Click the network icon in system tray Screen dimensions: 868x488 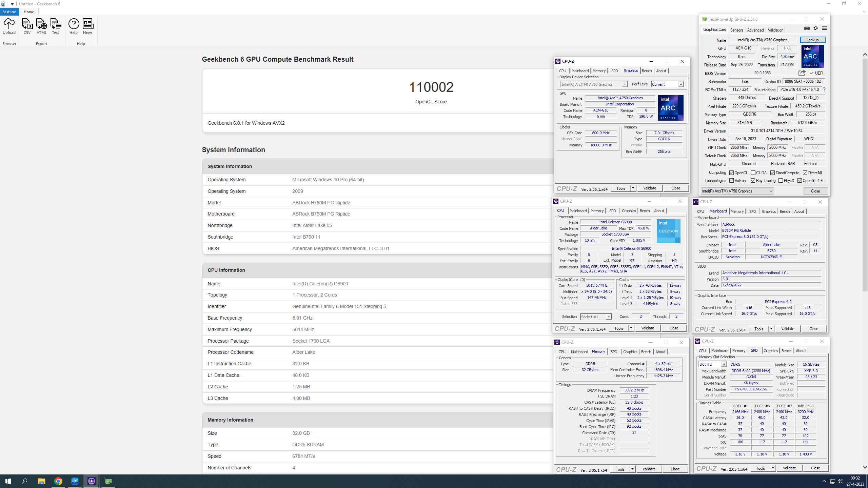coord(832,481)
